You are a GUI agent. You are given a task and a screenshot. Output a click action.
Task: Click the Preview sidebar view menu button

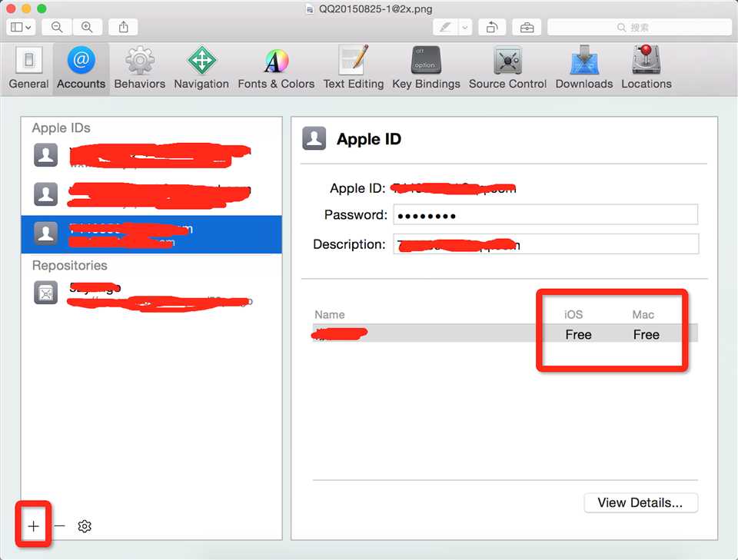[21, 28]
